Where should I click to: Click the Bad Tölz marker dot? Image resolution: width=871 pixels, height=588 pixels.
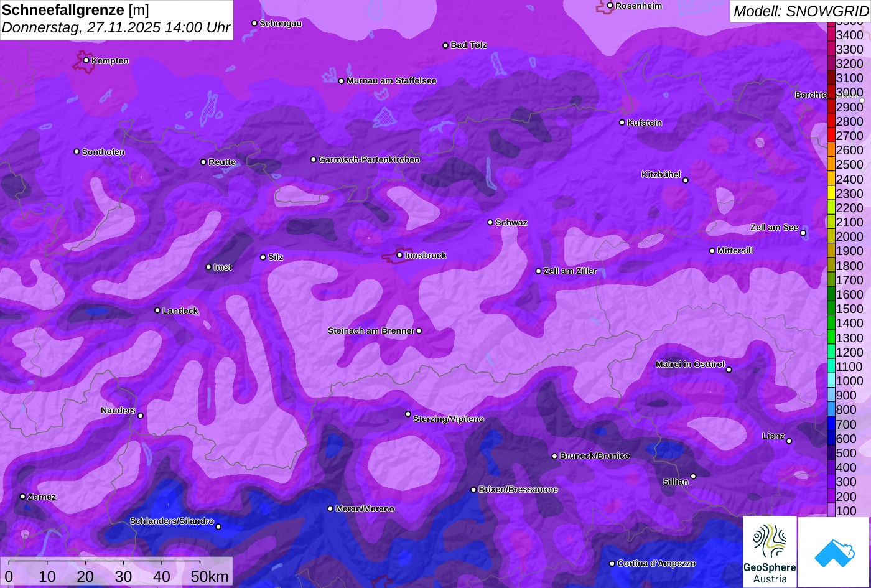click(445, 45)
